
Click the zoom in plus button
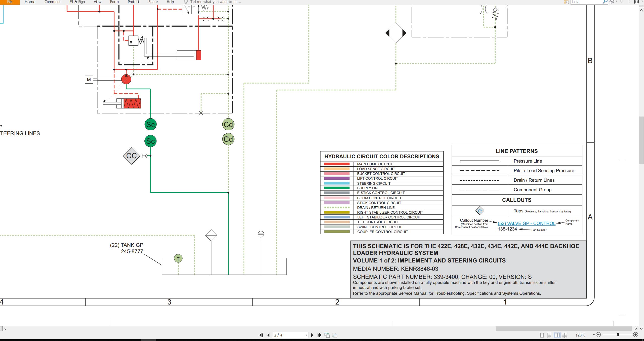(635, 335)
